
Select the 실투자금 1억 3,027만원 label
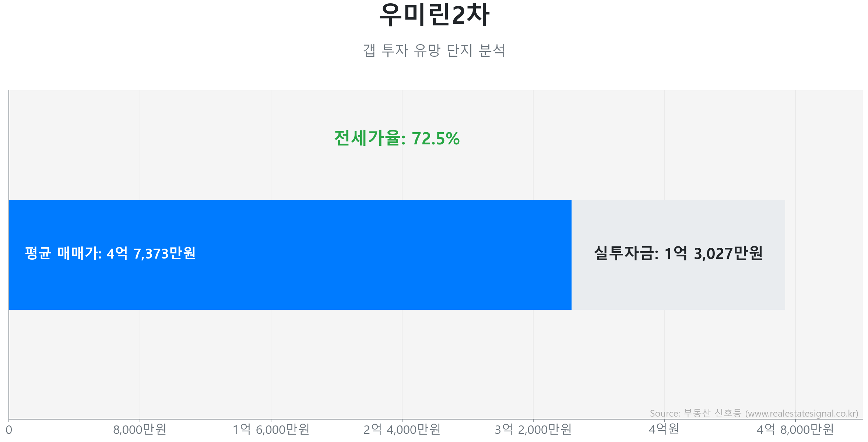(678, 253)
